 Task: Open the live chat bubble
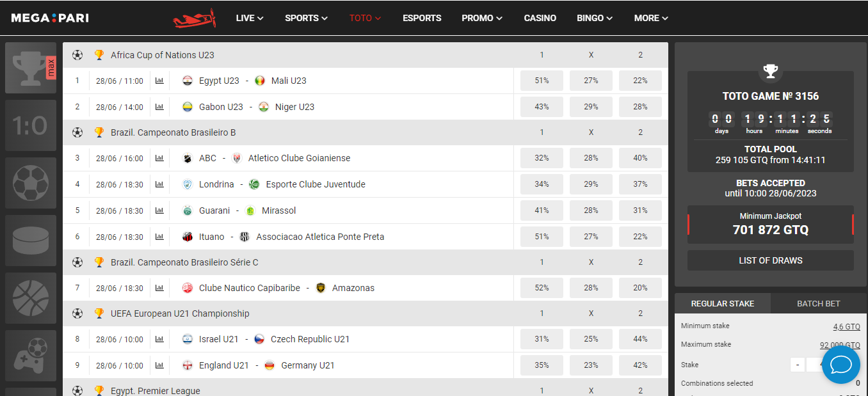click(840, 365)
